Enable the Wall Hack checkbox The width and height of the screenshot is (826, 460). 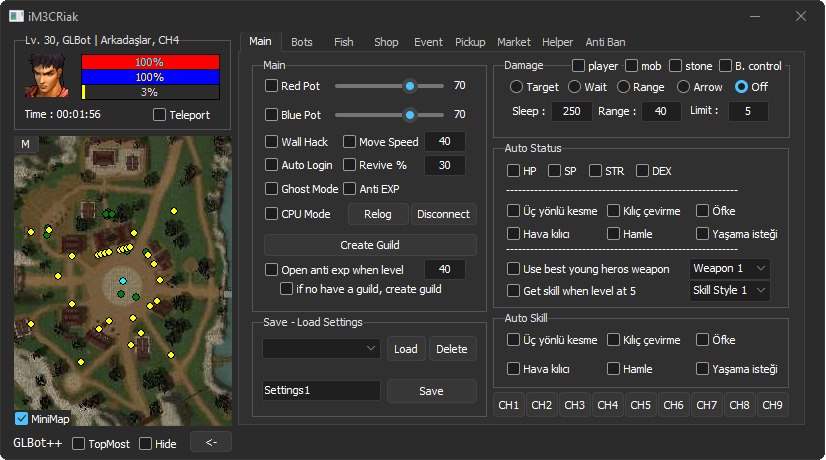[272, 142]
